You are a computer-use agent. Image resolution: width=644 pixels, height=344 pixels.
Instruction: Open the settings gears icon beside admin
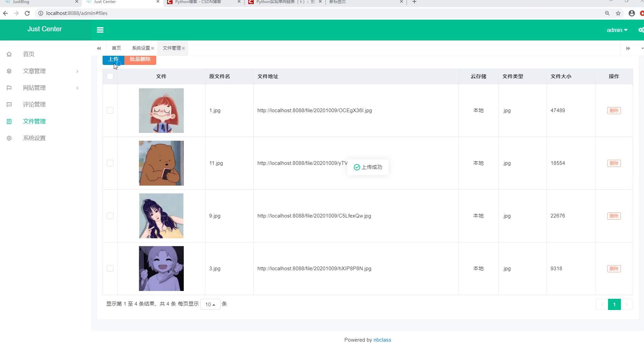(641, 30)
